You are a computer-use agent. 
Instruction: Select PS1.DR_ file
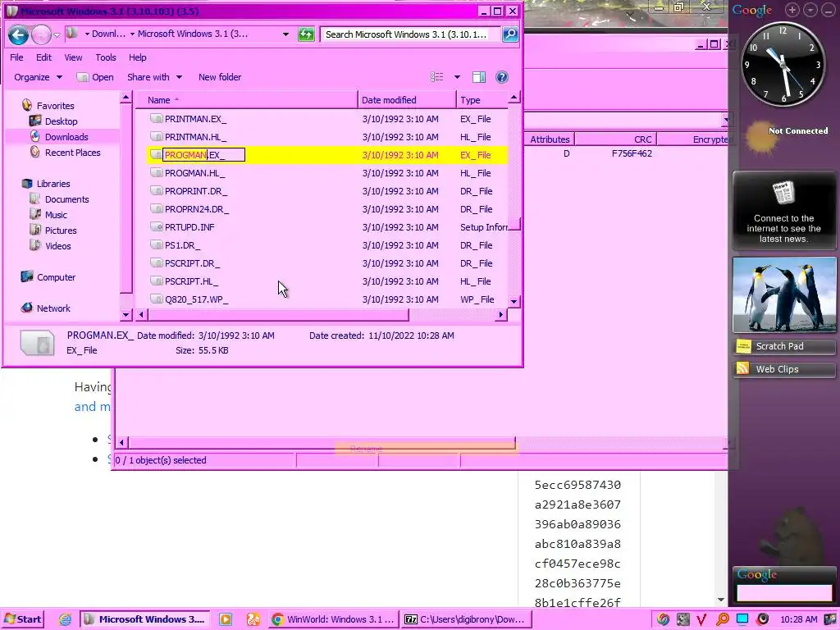182,245
